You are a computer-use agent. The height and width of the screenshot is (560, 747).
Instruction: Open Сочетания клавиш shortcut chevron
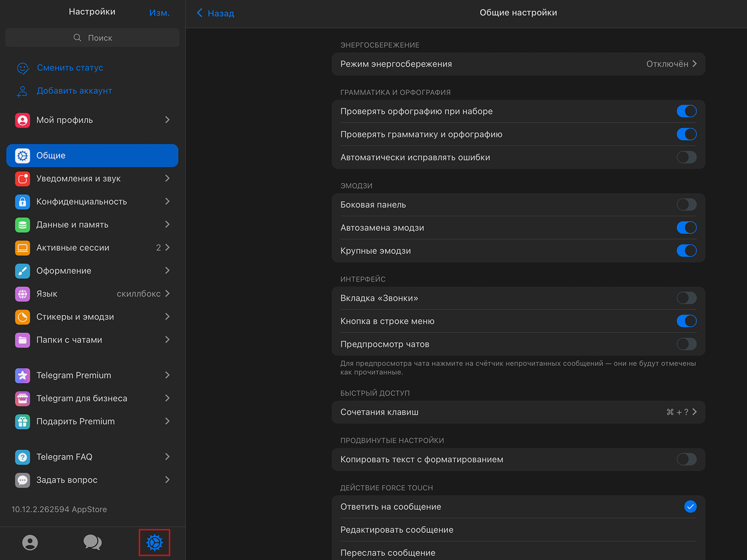[x=695, y=412]
